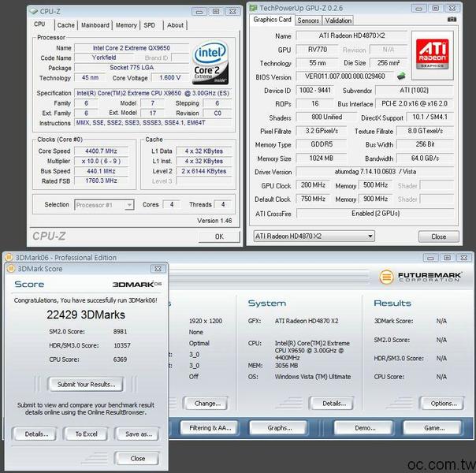Select the Graphics Card tab in GPU-Z
Viewport: 476px width, 473px height.
point(273,20)
